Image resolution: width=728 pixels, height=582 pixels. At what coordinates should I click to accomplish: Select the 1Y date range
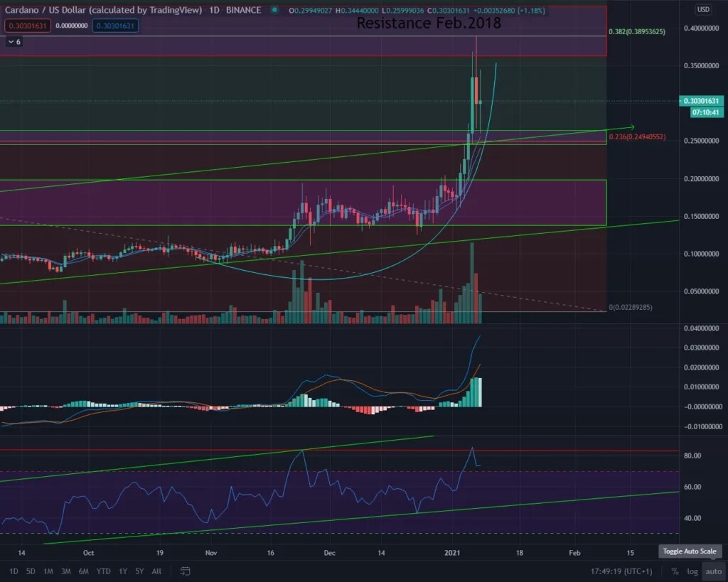123,571
